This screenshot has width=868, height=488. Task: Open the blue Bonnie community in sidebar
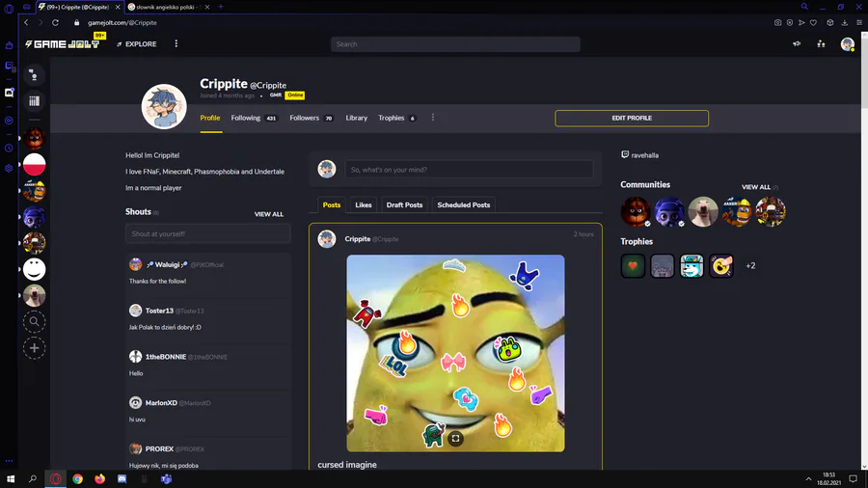[34, 217]
